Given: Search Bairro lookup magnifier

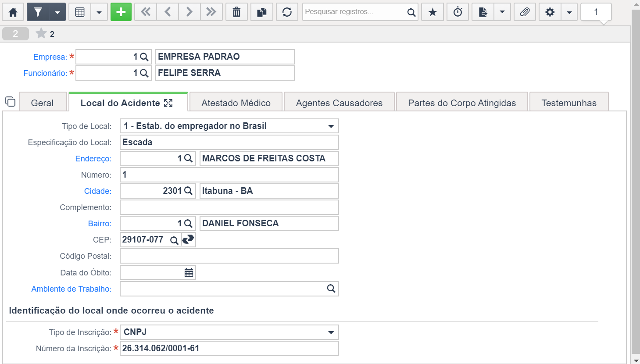Looking at the screenshot, I should tap(188, 224).
